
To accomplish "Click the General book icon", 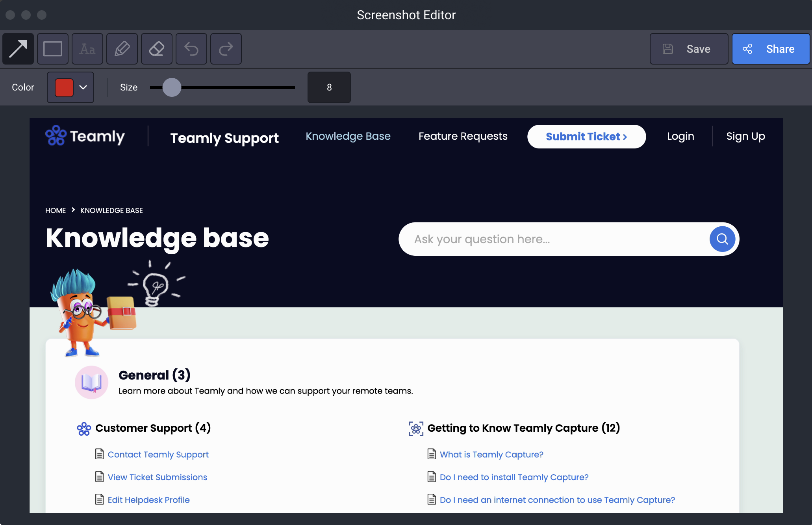I will 91,382.
